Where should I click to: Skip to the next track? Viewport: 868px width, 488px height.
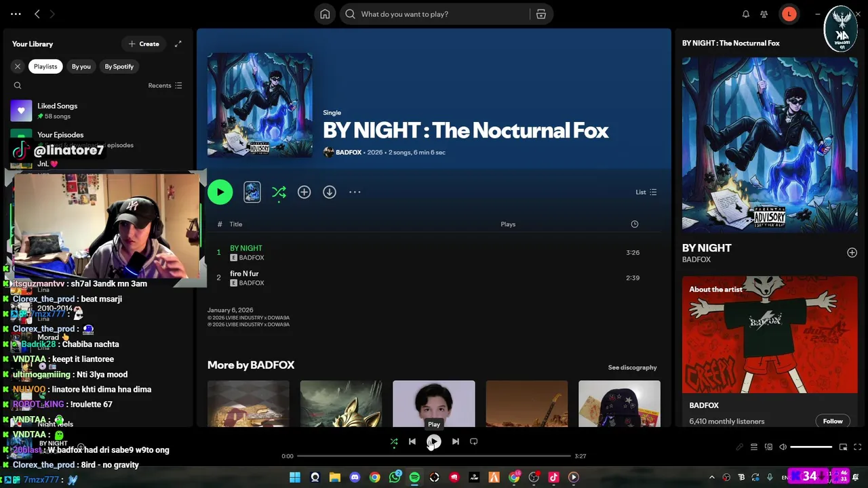pyautogui.click(x=456, y=442)
